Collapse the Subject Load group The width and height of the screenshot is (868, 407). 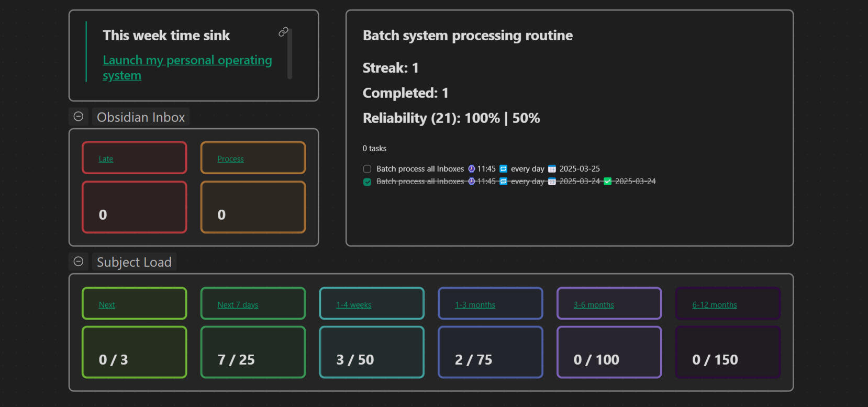pyautogui.click(x=79, y=262)
